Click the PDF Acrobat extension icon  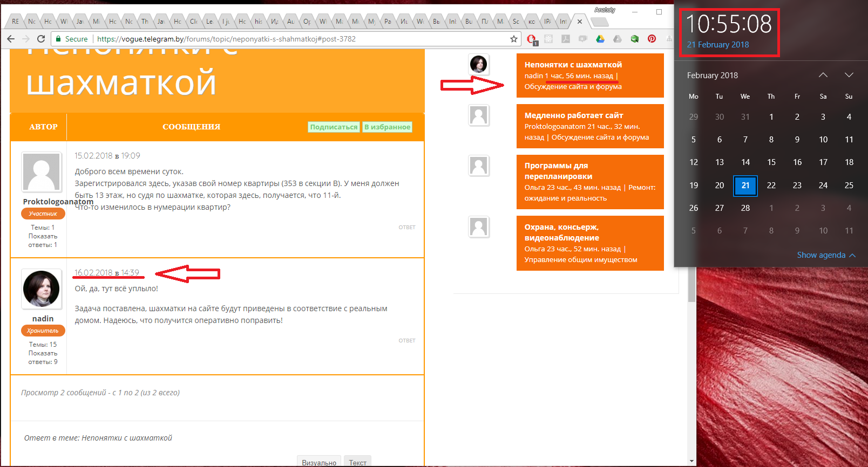[x=566, y=39]
